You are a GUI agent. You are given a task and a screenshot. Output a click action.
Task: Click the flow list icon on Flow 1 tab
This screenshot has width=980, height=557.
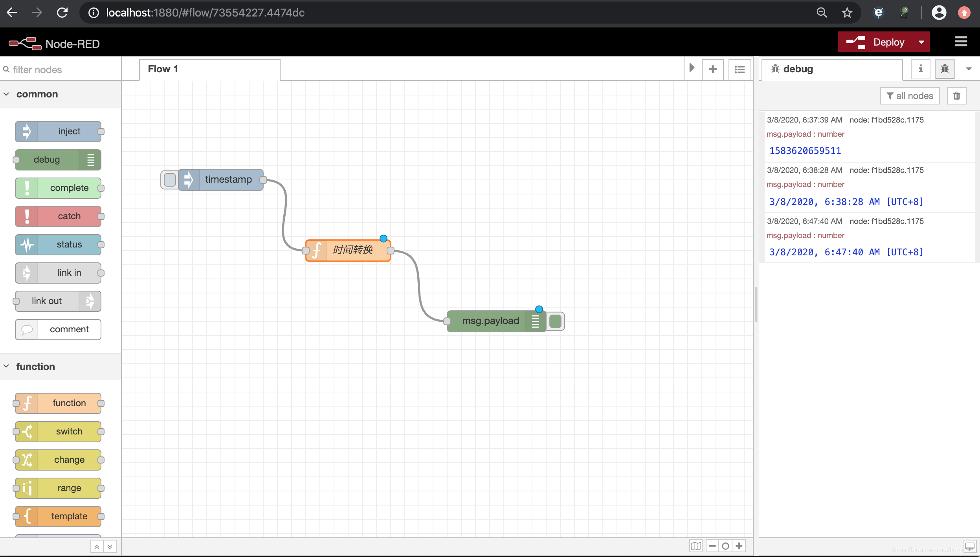(x=740, y=69)
